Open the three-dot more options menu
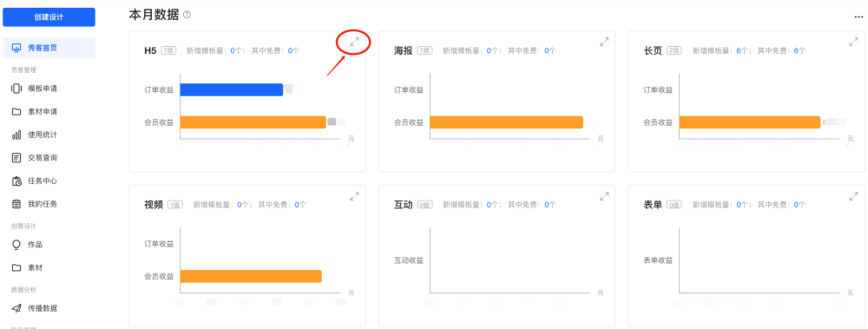Viewport: 868px width, 329px height. [858, 16]
